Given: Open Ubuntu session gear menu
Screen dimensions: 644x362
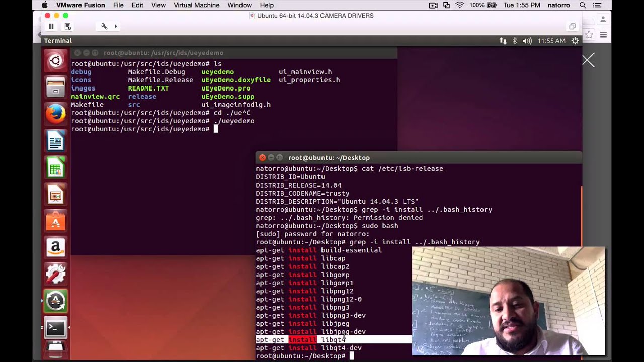Looking at the screenshot, I should point(575,41).
